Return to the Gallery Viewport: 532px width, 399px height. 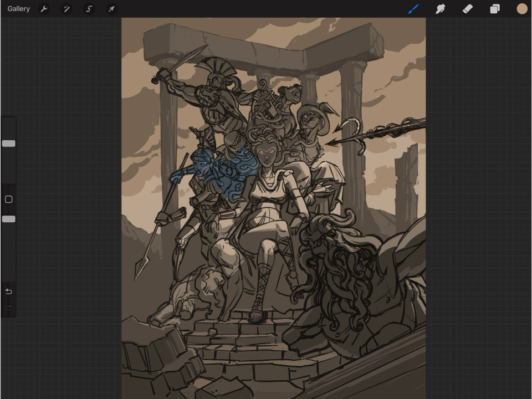(x=19, y=9)
